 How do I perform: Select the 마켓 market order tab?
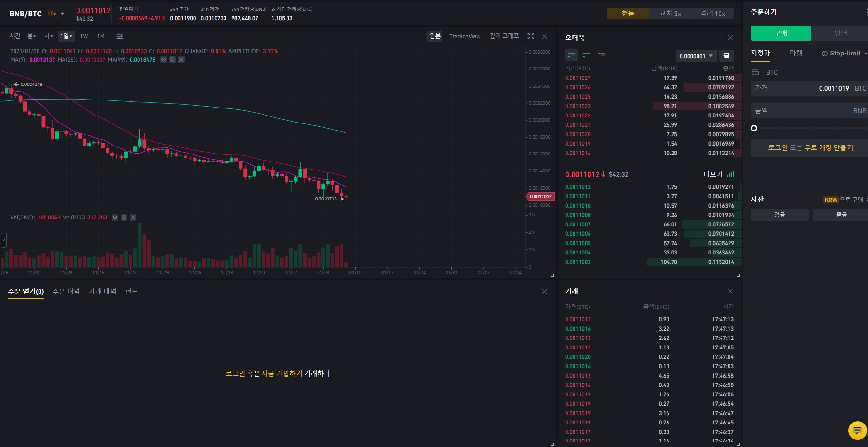coord(796,53)
